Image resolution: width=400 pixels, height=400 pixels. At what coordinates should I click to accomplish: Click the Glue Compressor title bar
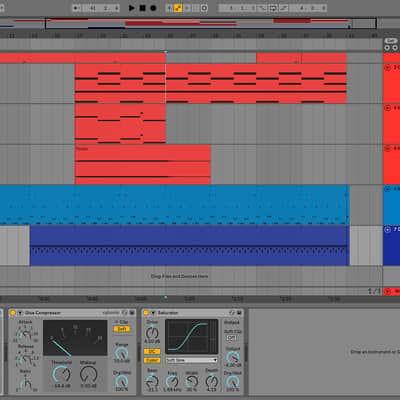tap(72, 313)
